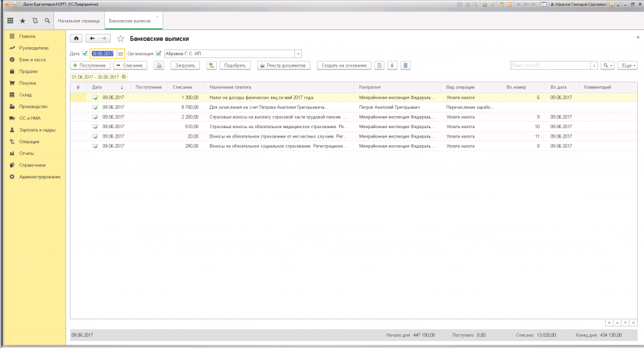
Task: Click the Поступление button
Action: (90, 65)
